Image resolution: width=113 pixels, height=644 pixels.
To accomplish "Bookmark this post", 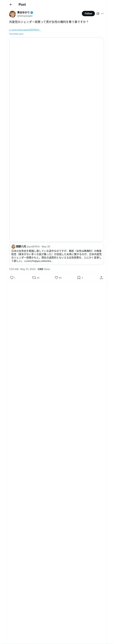I will 79,278.
